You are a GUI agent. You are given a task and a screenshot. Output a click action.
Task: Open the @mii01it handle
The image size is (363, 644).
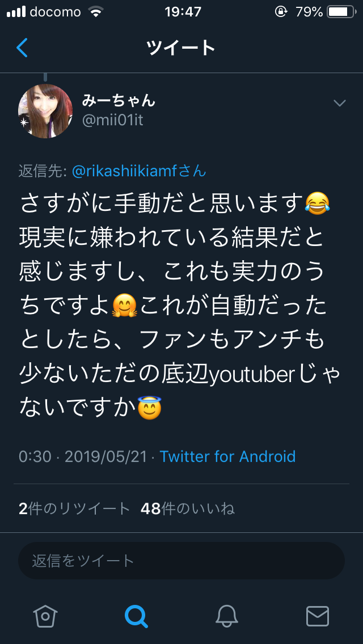pos(113,120)
